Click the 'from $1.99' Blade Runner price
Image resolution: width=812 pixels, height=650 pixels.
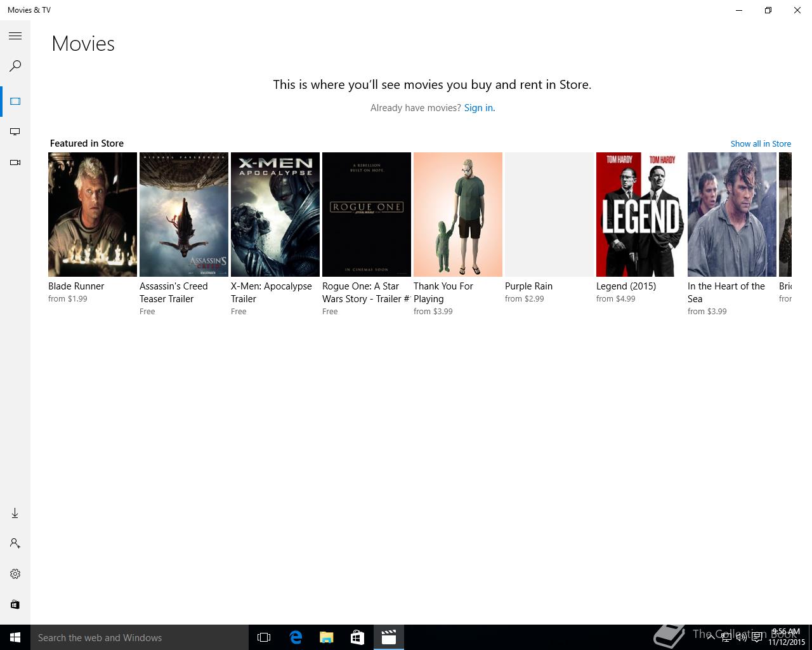68,299
